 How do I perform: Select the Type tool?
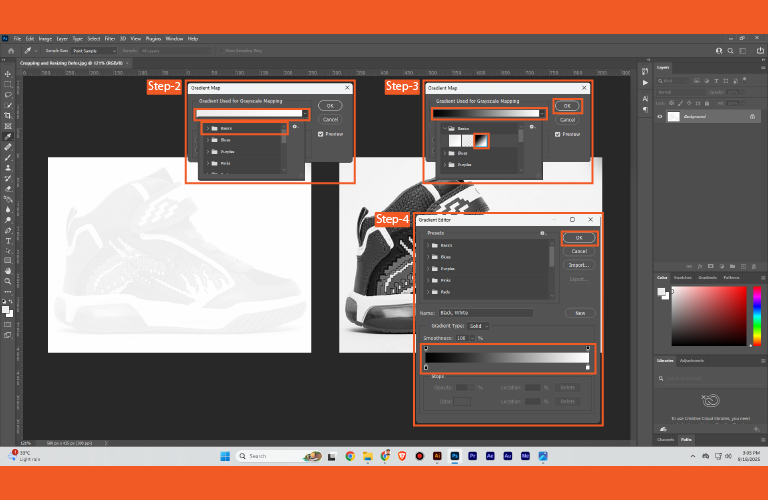(8, 241)
